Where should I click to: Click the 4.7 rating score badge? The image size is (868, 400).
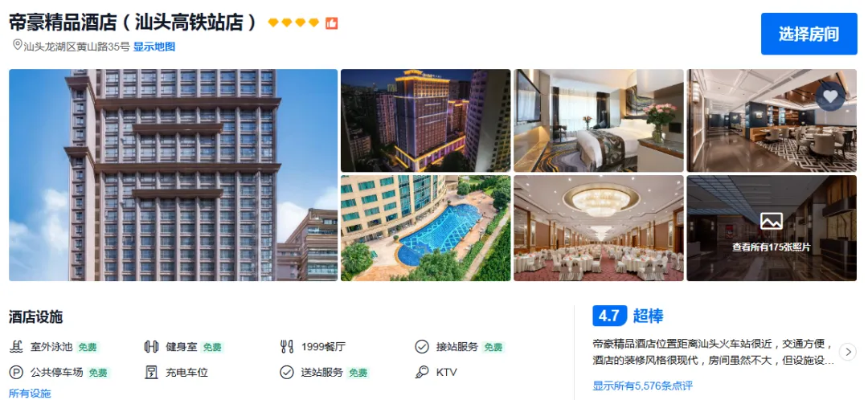coord(609,316)
